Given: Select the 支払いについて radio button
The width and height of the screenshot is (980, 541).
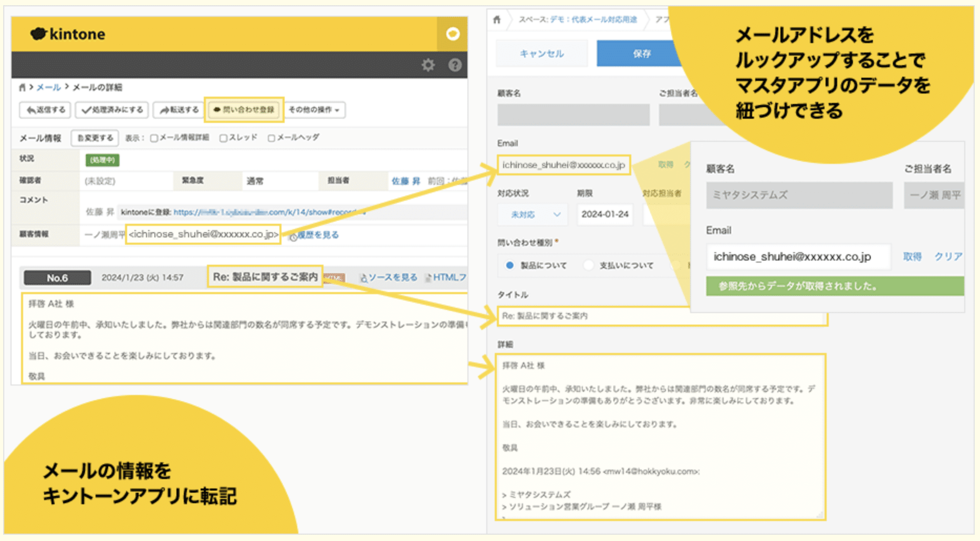Looking at the screenshot, I should point(588,265).
